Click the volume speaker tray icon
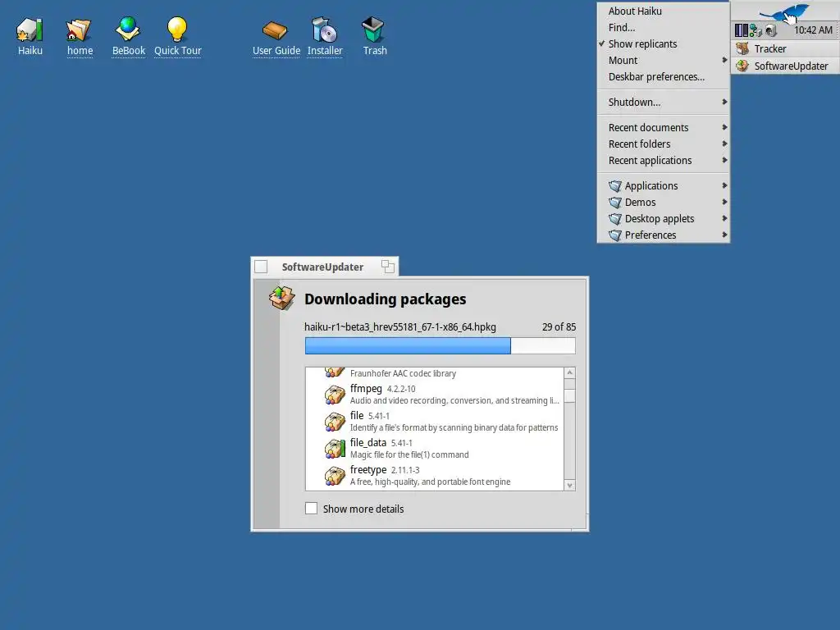The height and width of the screenshot is (630, 840). point(771,30)
